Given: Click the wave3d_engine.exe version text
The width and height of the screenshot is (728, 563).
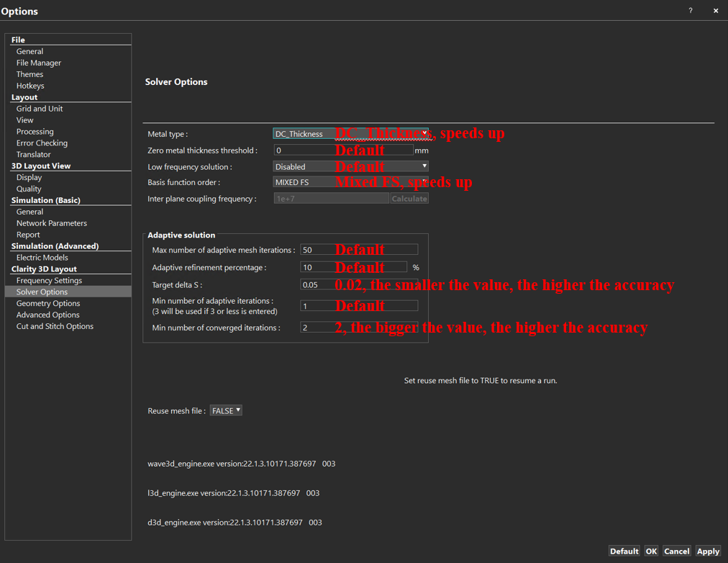Looking at the screenshot, I should pyautogui.click(x=242, y=464).
